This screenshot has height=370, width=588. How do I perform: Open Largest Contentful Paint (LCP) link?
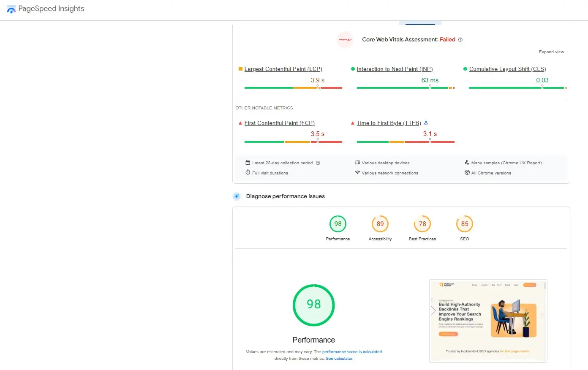283,69
